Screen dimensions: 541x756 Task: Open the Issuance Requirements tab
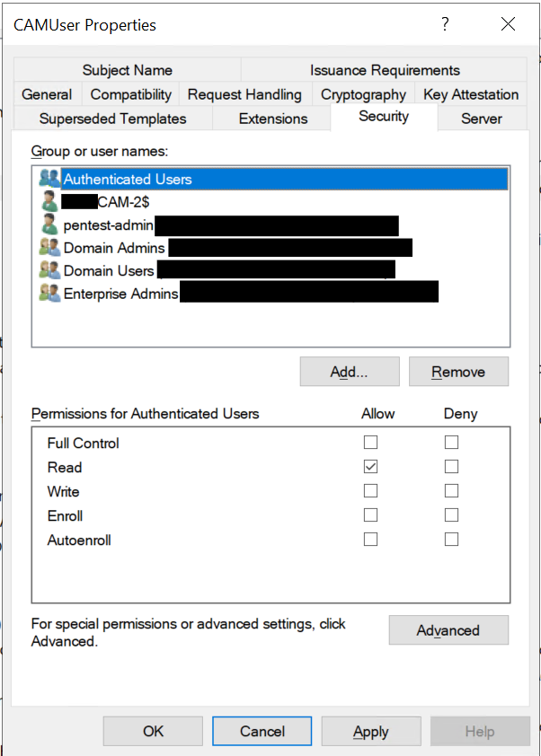point(385,70)
